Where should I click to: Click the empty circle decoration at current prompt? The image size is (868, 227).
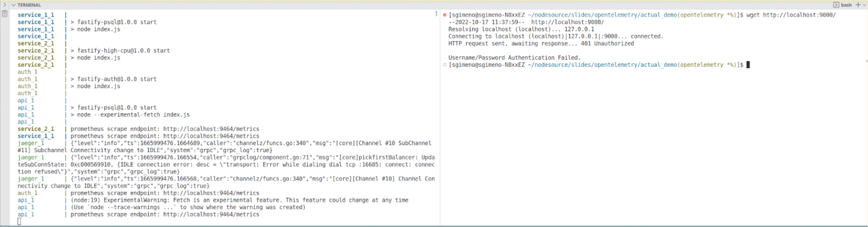[x=444, y=65]
